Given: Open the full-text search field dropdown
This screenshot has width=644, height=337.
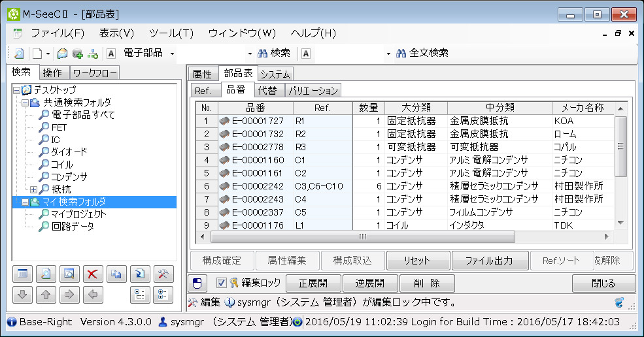Looking at the screenshot, I should [388, 54].
